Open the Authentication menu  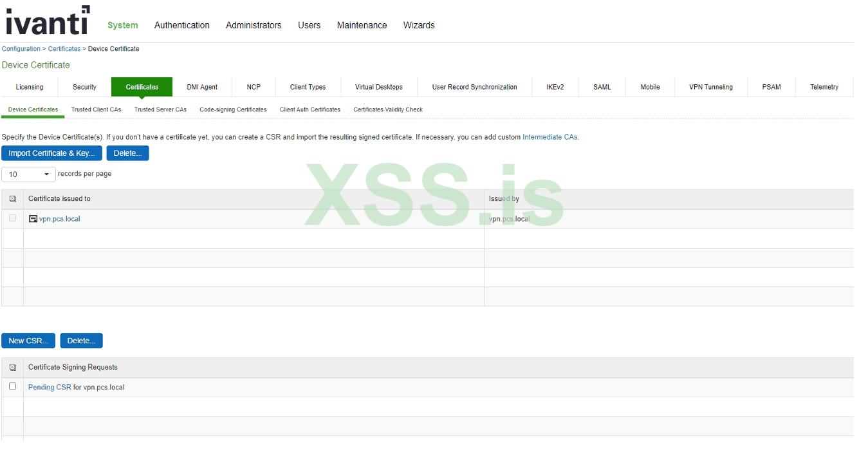pos(182,25)
